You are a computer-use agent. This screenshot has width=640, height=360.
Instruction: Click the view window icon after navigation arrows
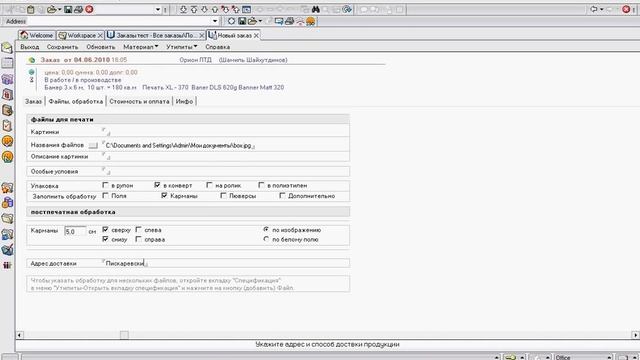click(x=247, y=9)
